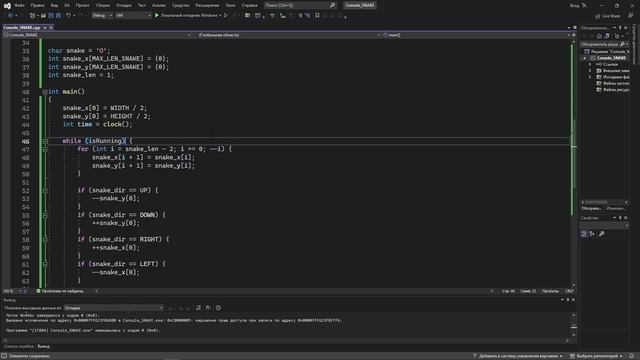Switch to the Список ошибок tab
Image resolution: width=640 pixels, height=360 pixels.
(x=19, y=347)
